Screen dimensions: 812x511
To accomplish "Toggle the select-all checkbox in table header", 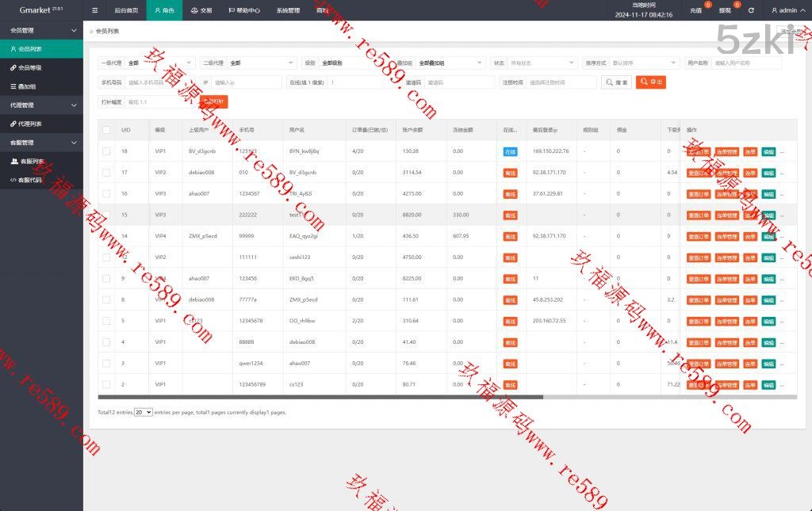I will pyautogui.click(x=106, y=130).
